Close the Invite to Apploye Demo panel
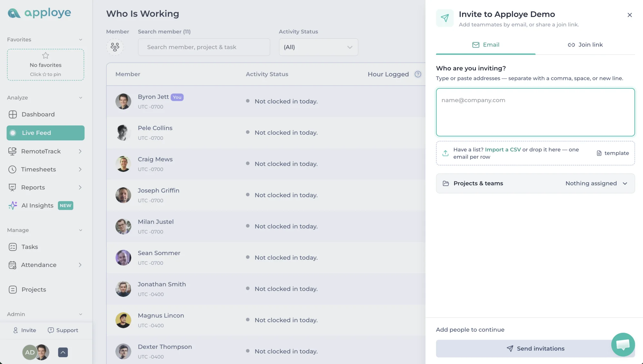 629,15
